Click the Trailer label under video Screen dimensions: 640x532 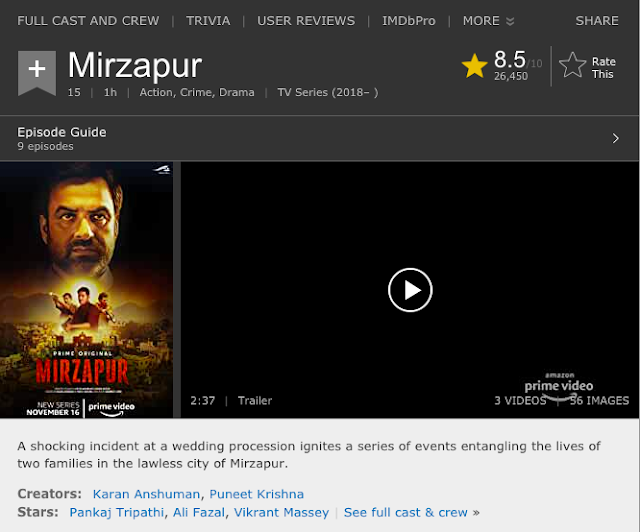(x=255, y=401)
